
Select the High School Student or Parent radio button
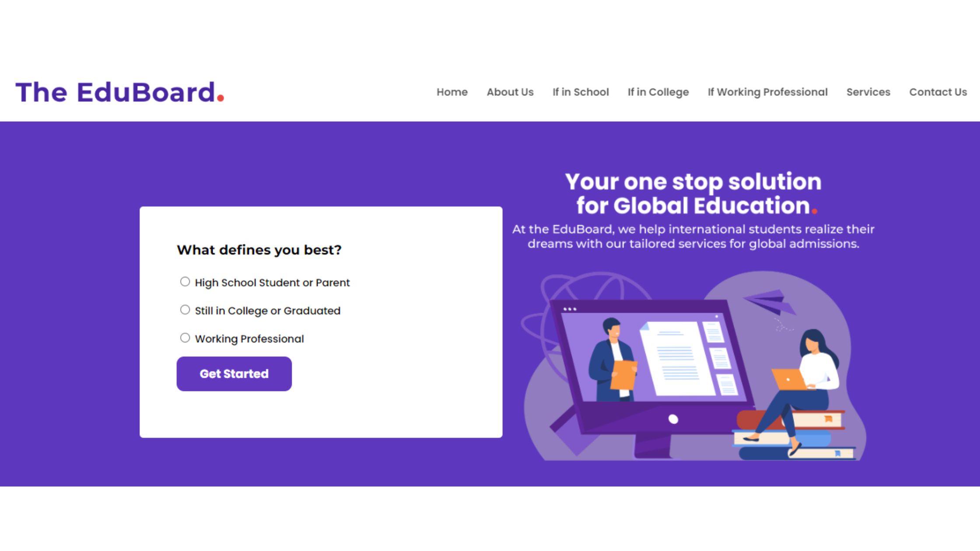pos(185,281)
